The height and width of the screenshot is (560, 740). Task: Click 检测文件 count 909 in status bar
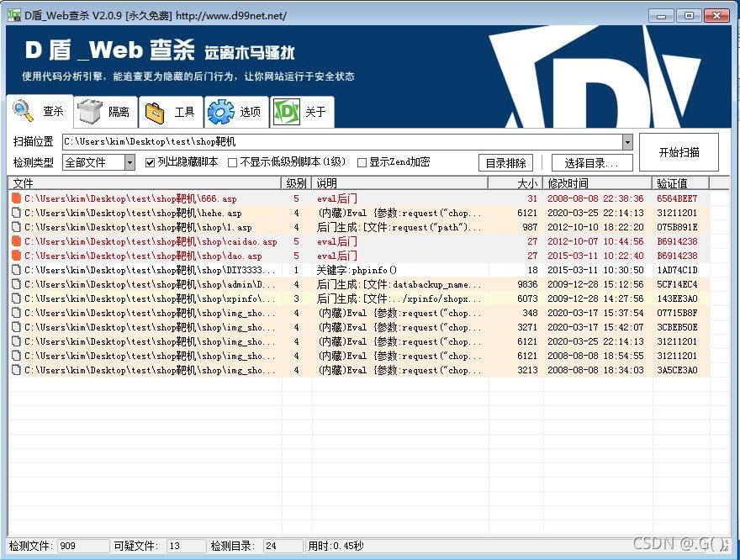pos(83,546)
